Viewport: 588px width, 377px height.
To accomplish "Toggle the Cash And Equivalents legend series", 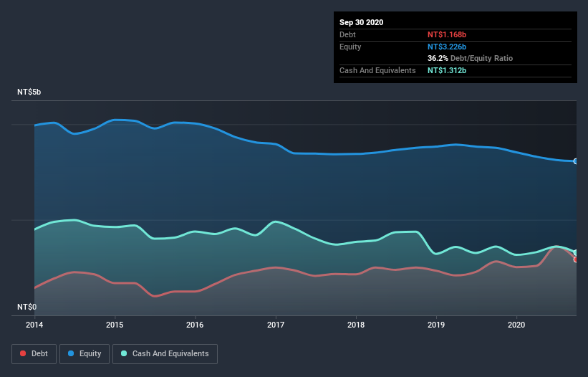I will [x=165, y=353].
